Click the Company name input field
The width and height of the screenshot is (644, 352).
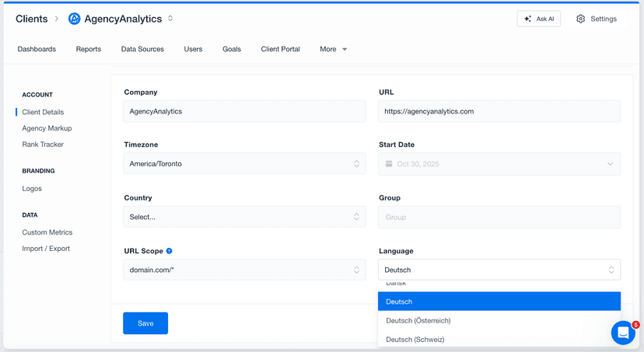244,111
